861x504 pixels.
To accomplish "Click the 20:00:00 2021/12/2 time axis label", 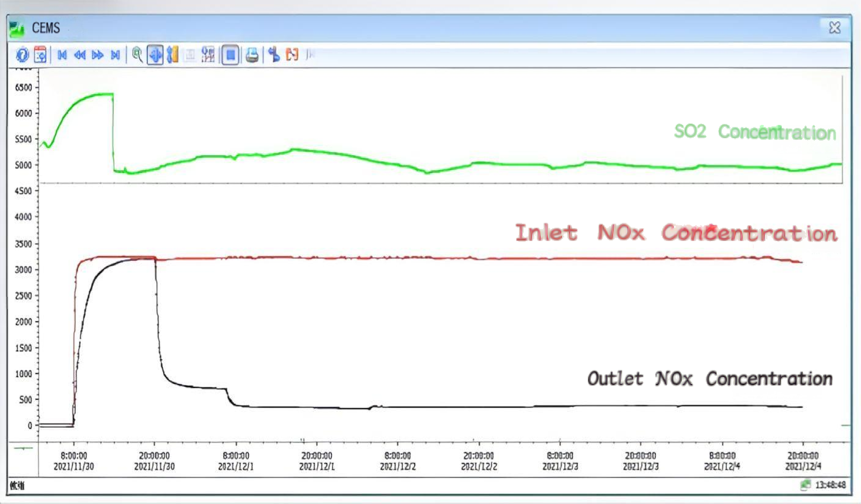I will tap(479, 461).
